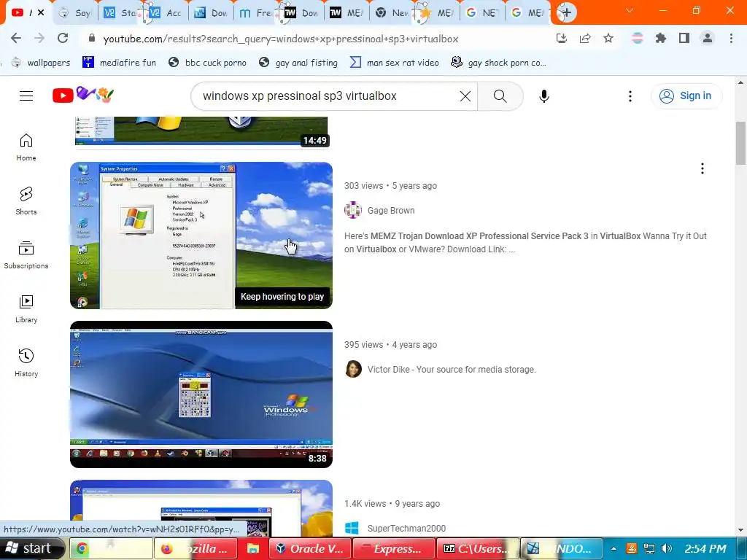Open the 14:49 video thumbnail
Screen dimensions: 747x560
click(x=201, y=131)
